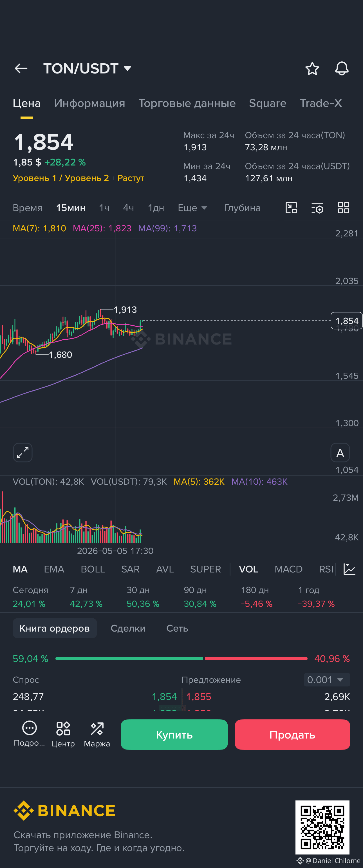The height and width of the screenshot is (868, 363).
Task: Toggle the SAR indicator
Action: point(130,569)
